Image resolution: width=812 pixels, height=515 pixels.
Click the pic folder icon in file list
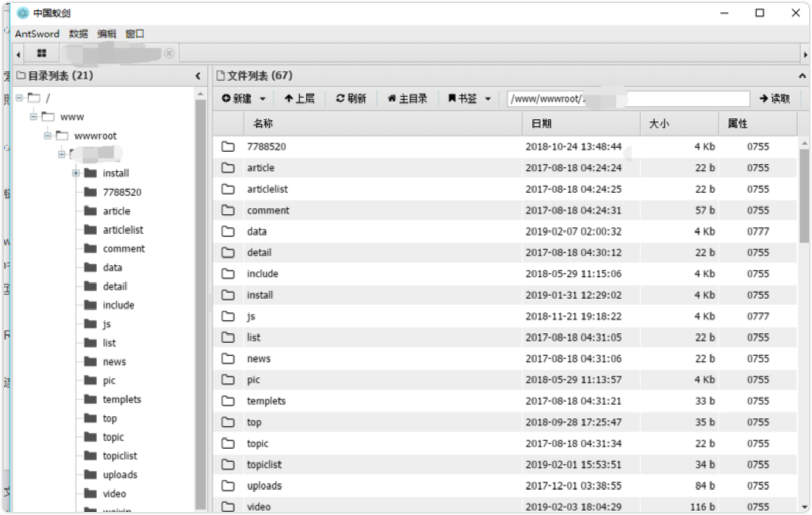click(228, 380)
